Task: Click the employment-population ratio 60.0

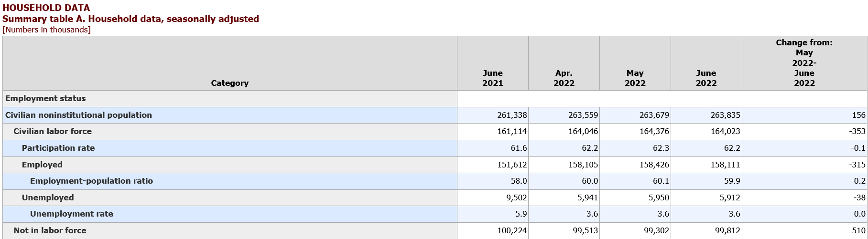Action: coord(590,181)
